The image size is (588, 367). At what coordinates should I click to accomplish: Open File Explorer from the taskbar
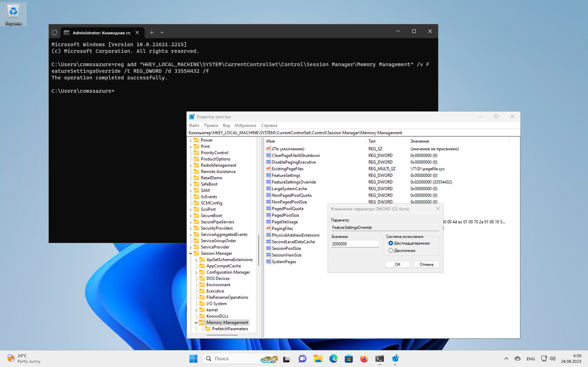[x=318, y=359]
